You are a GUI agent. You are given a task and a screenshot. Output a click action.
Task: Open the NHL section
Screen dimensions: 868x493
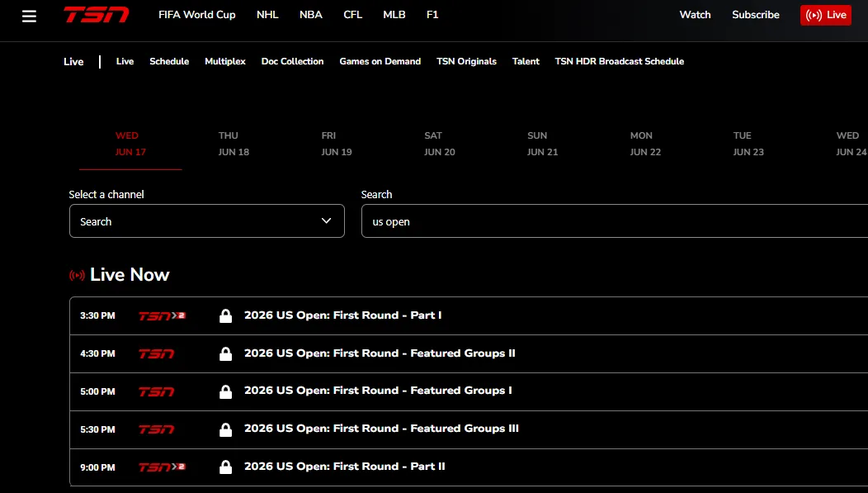pos(267,15)
